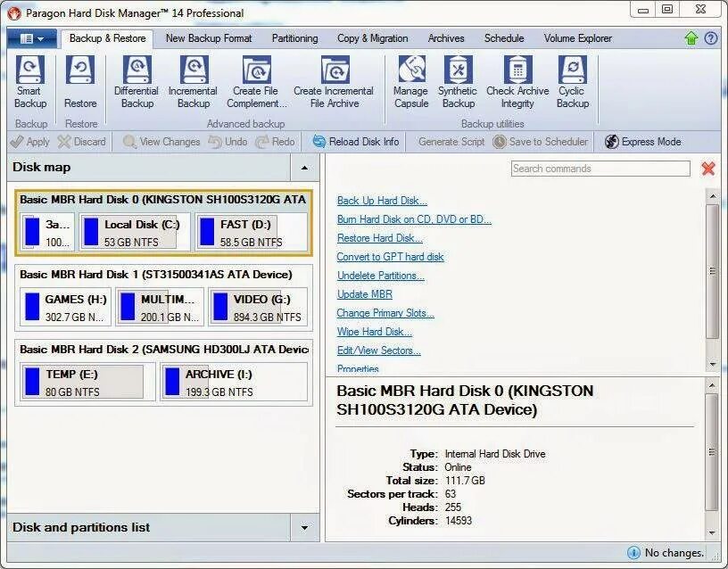728x569 pixels.
Task: Click the Edit/View Sectors link
Action: (x=379, y=350)
